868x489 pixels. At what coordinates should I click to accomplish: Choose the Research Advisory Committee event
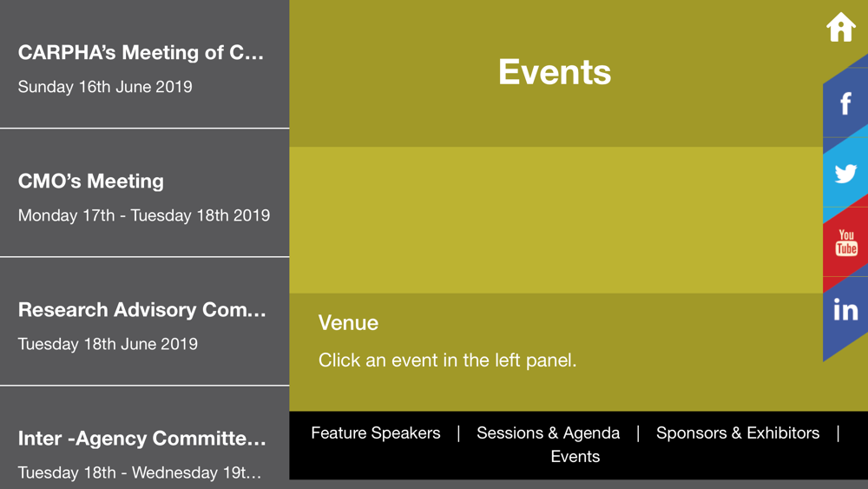click(x=142, y=310)
